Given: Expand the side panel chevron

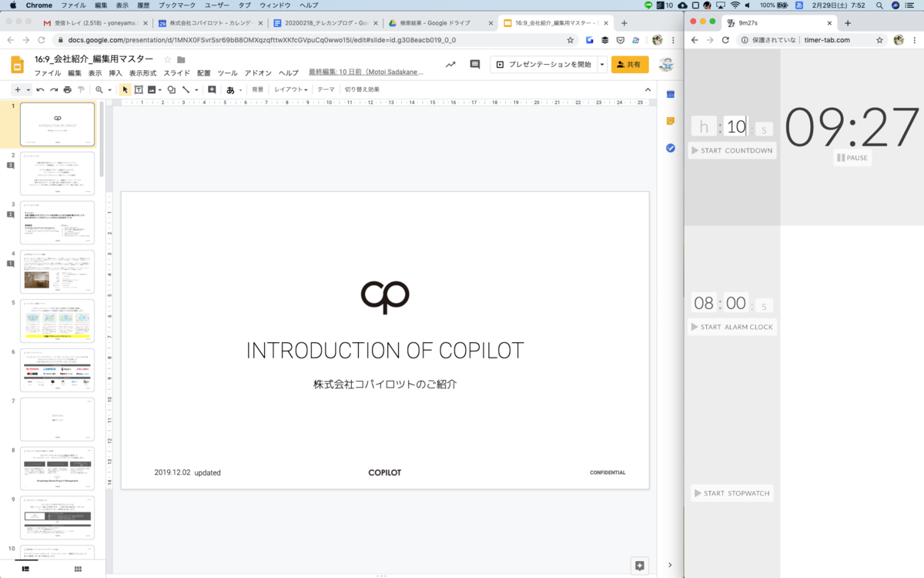Looking at the screenshot, I should coord(671,565).
